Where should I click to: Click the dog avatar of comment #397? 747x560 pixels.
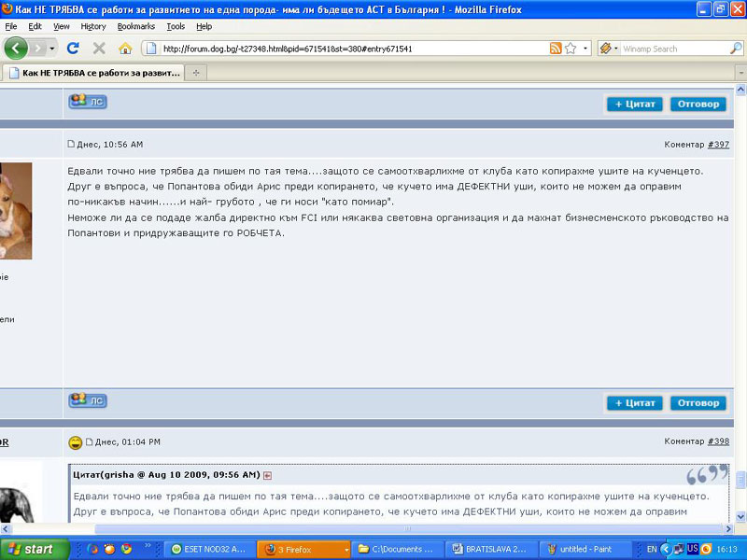[16, 211]
